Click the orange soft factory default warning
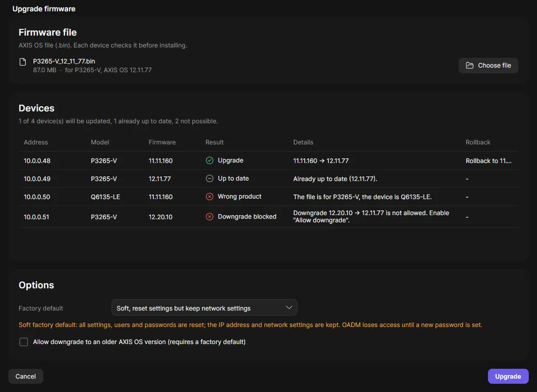 pos(250,325)
